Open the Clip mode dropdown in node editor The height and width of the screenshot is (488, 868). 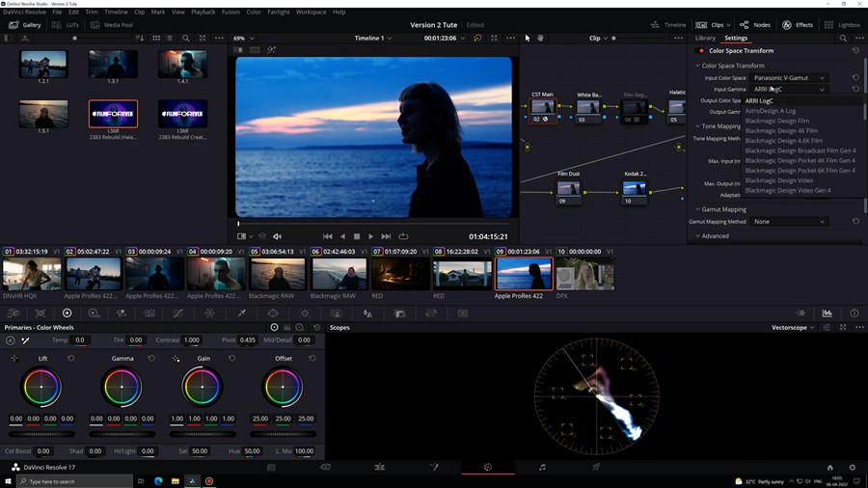(598, 39)
